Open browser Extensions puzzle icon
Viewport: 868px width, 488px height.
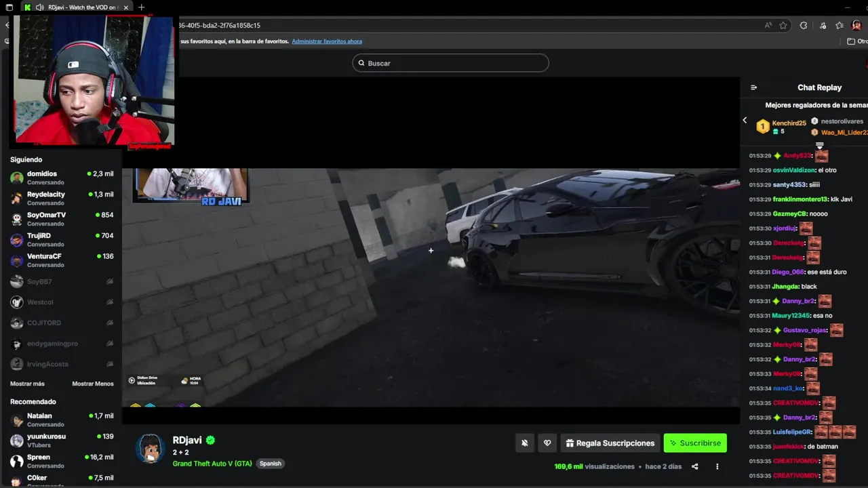click(804, 25)
